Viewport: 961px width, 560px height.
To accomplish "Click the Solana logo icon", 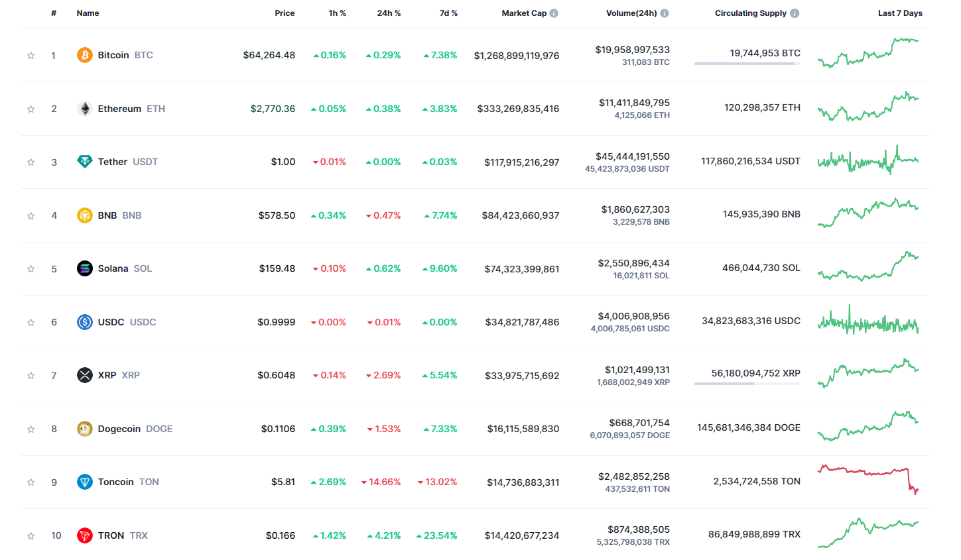I will pyautogui.click(x=84, y=268).
